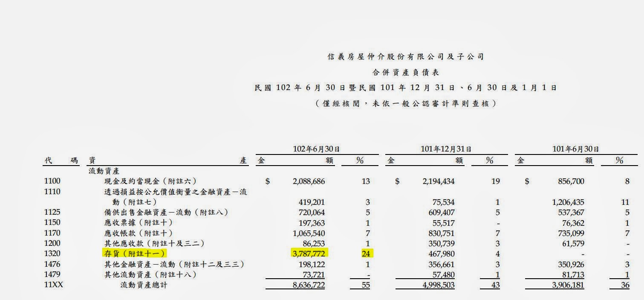Click the row label 應收票據（附註十）
This screenshot has width=644, height=300.
[139, 222]
